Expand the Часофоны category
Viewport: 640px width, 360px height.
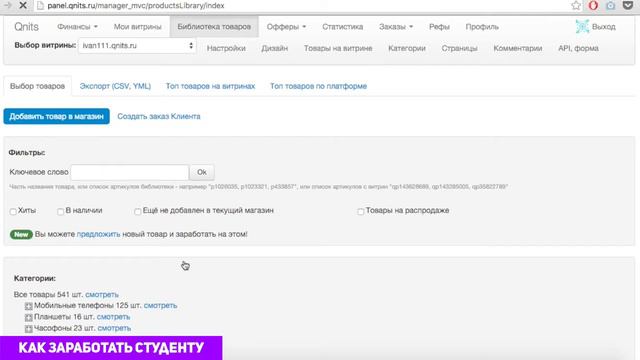point(28,329)
